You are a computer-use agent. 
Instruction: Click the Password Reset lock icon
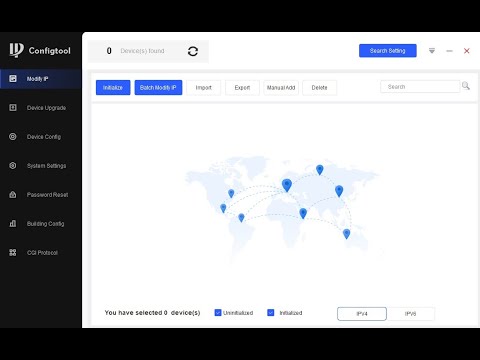click(x=13, y=194)
